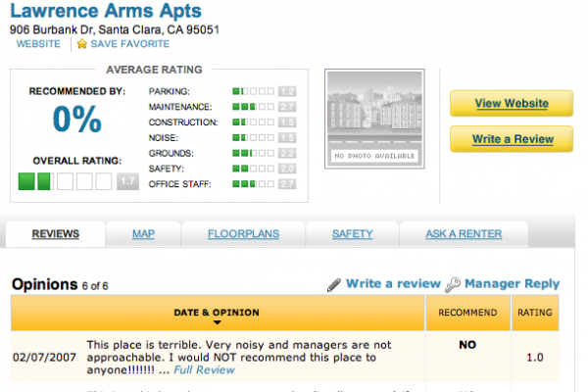Viewport: 588px width, 392px height.
Task: Open the WEBSITE link under the address
Action: (x=38, y=44)
